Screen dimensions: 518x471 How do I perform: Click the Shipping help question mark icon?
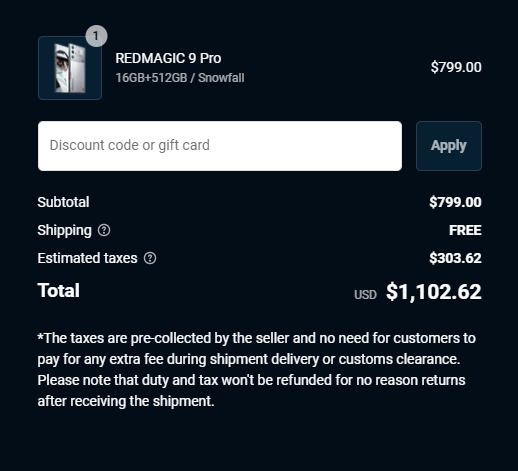[104, 230]
